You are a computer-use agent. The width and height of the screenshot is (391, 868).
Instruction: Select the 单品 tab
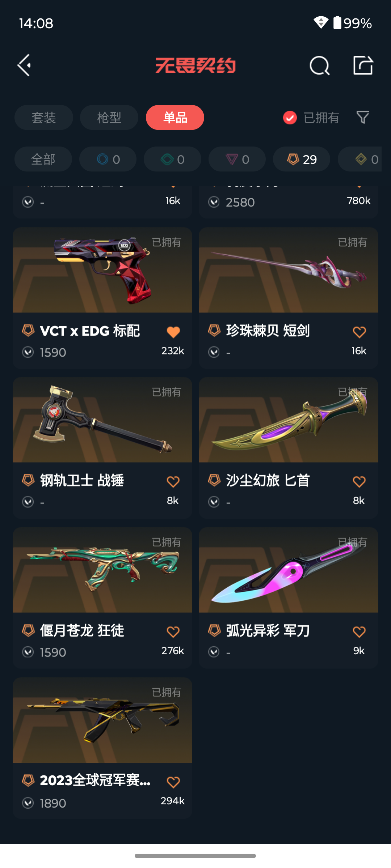pyautogui.click(x=175, y=118)
